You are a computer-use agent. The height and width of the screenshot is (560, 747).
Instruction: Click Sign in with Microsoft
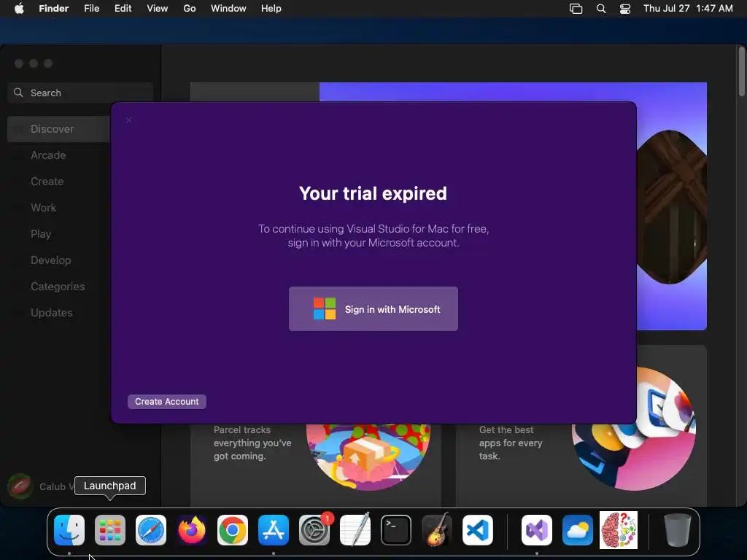[x=373, y=308]
